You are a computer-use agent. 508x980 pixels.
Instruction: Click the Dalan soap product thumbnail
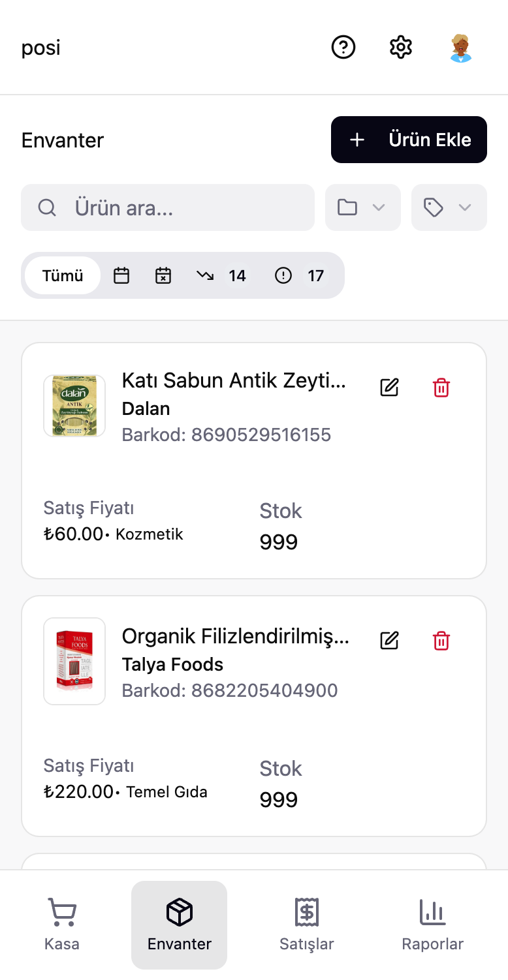point(74,406)
